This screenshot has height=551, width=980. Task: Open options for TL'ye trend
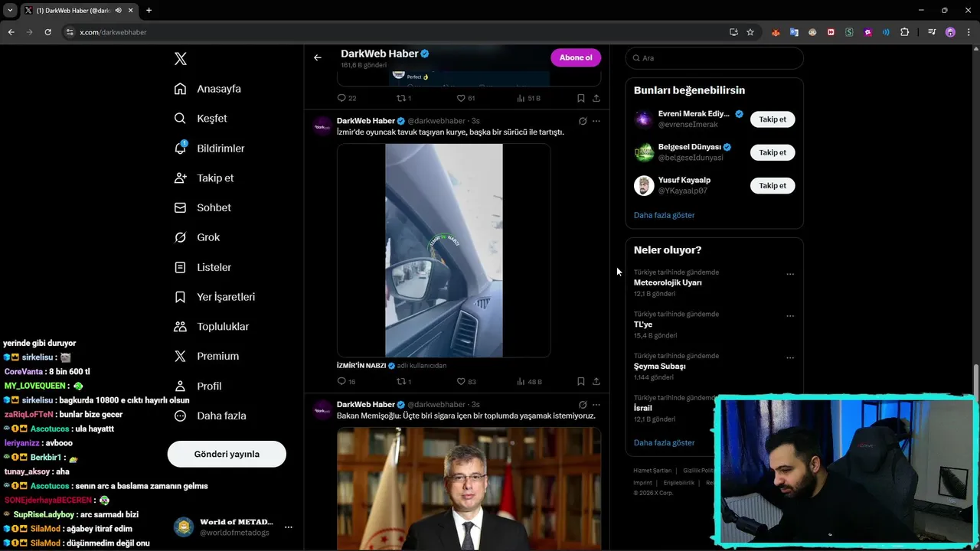click(790, 316)
